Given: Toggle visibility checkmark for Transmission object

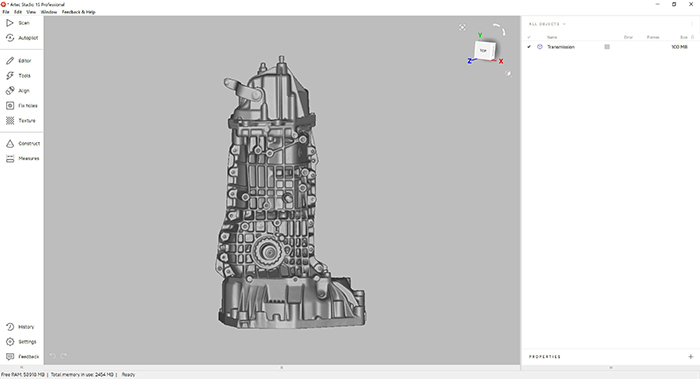Looking at the screenshot, I should pyautogui.click(x=529, y=47).
